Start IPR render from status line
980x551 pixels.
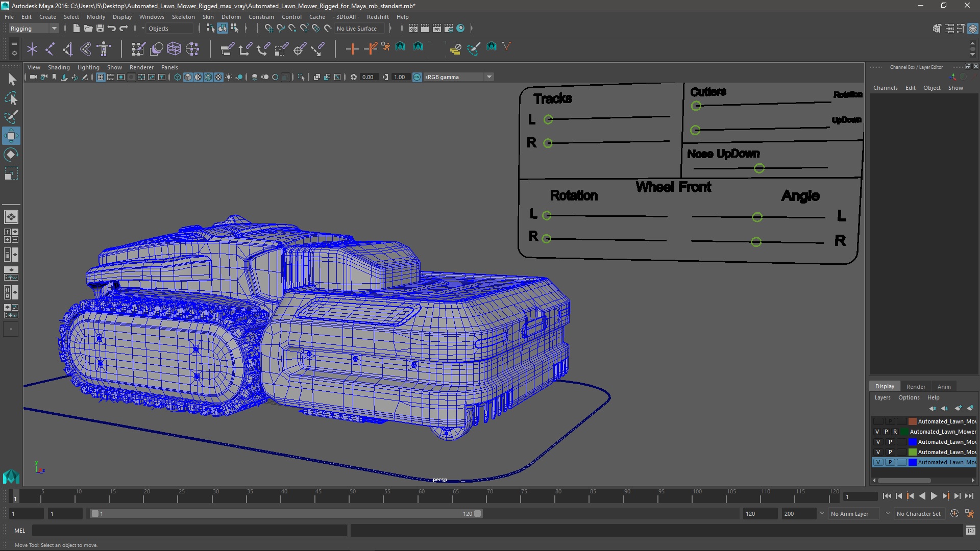[437, 29]
